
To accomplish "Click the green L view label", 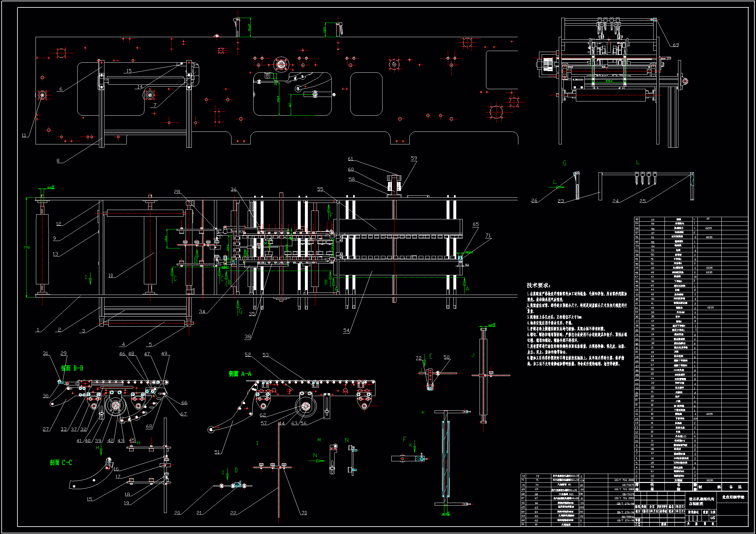I will point(637,162).
